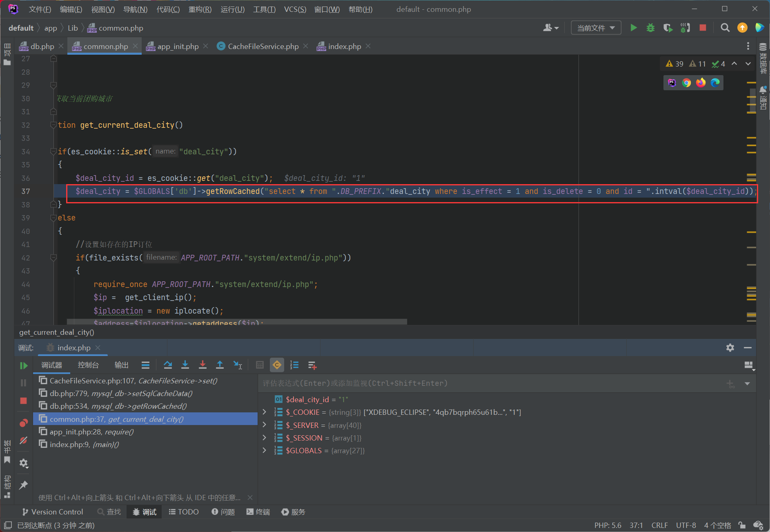This screenshot has width=770, height=532.
Task: Open the 当前文件 run configuration dropdown
Action: pyautogui.click(x=596, y=28)
